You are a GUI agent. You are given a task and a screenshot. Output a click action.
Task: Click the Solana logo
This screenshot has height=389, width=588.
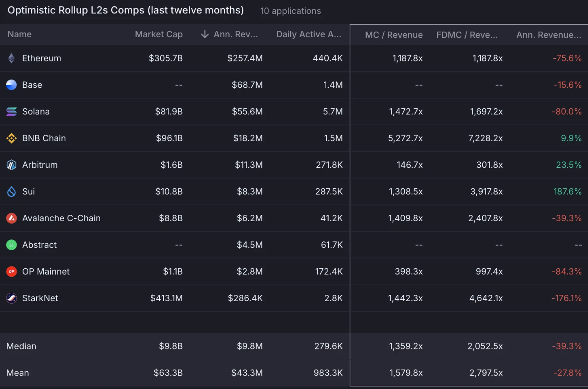point(11,111)
